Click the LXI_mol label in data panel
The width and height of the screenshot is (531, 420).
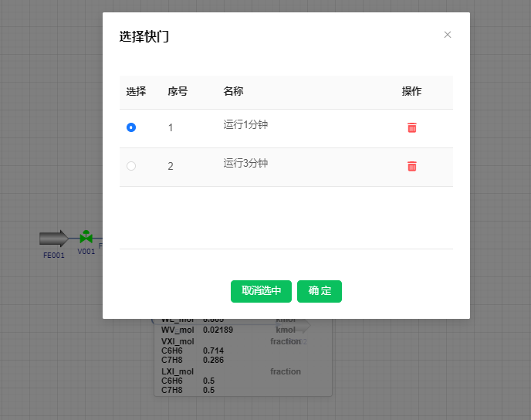pyautogui.click(x=178, y=371)
